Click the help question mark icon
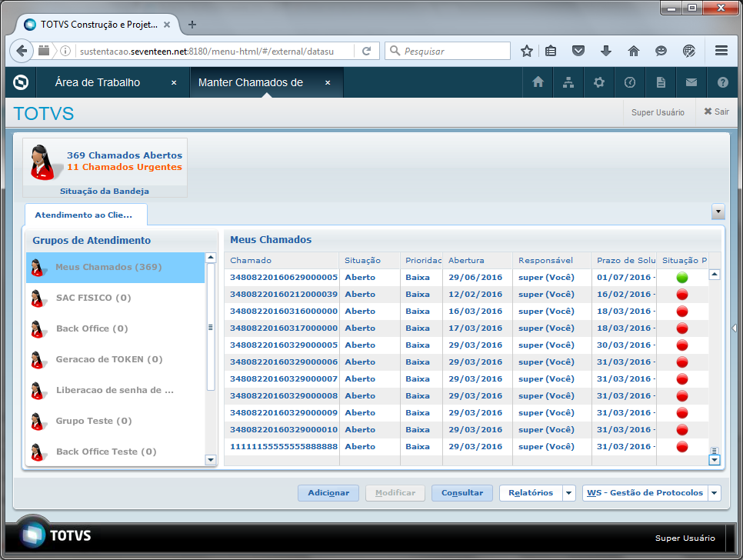The height and width of the screenshot is (560, 743). point(723,82)
